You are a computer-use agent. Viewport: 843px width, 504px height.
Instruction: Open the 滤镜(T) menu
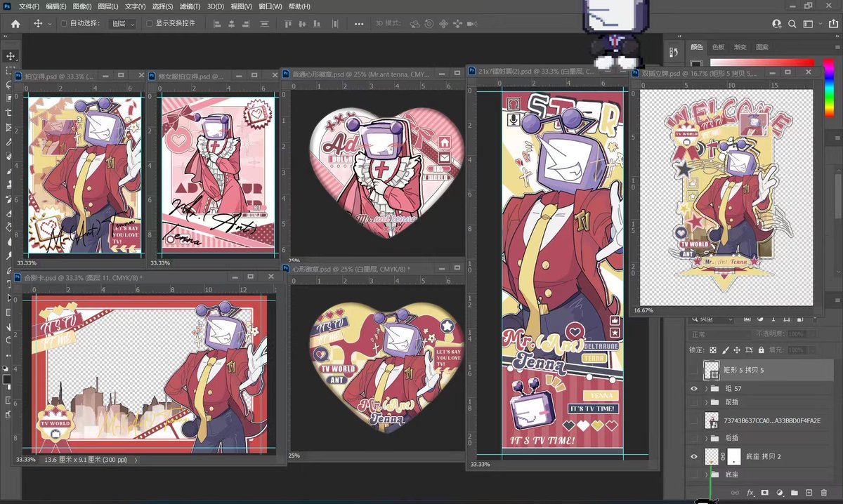tap(190, 6)
